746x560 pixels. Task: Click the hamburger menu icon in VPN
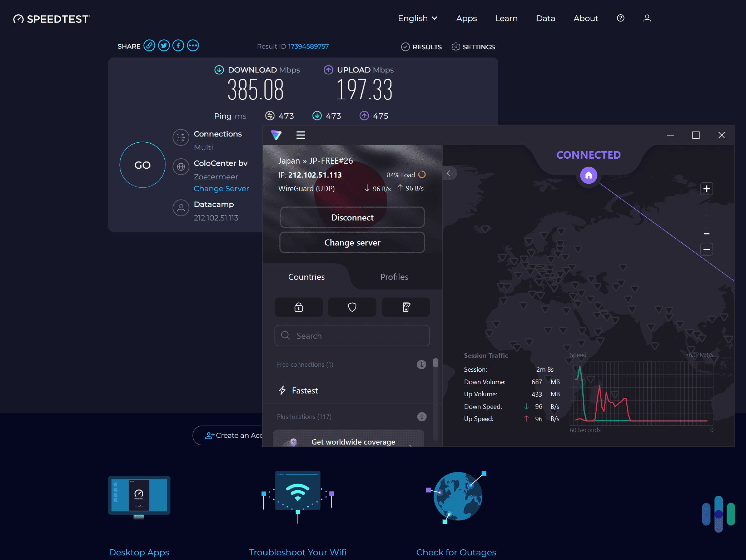[x=300, y=135]
